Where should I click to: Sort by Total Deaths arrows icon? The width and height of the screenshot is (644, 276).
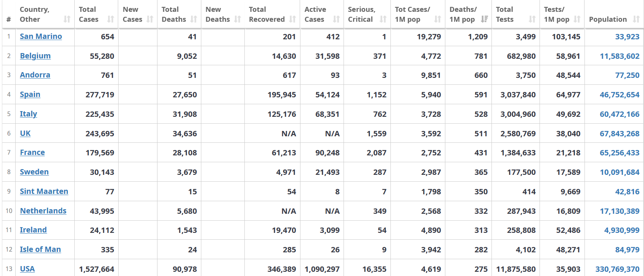tap(194, 19)
